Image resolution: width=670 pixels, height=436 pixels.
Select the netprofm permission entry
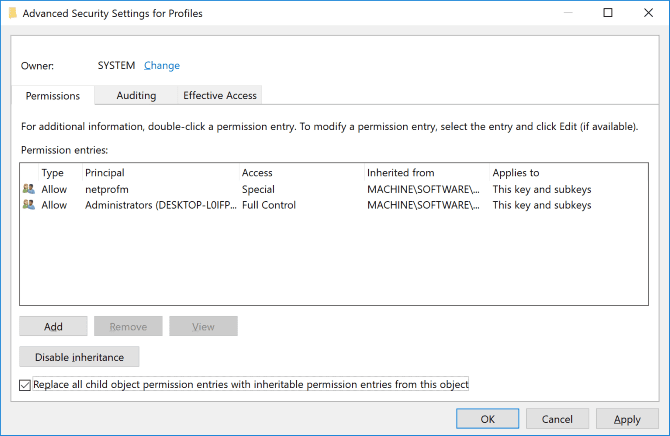(x=334, y=189)
